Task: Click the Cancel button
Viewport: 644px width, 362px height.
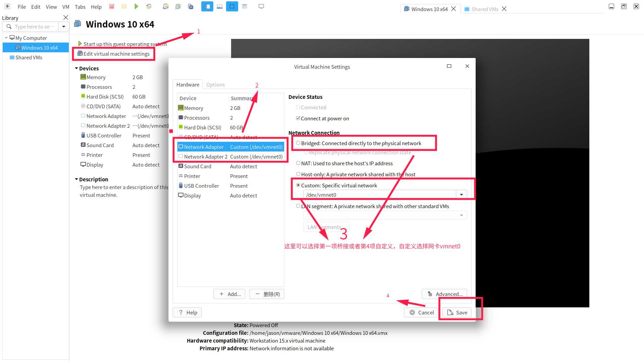Action: coord(421,312)
